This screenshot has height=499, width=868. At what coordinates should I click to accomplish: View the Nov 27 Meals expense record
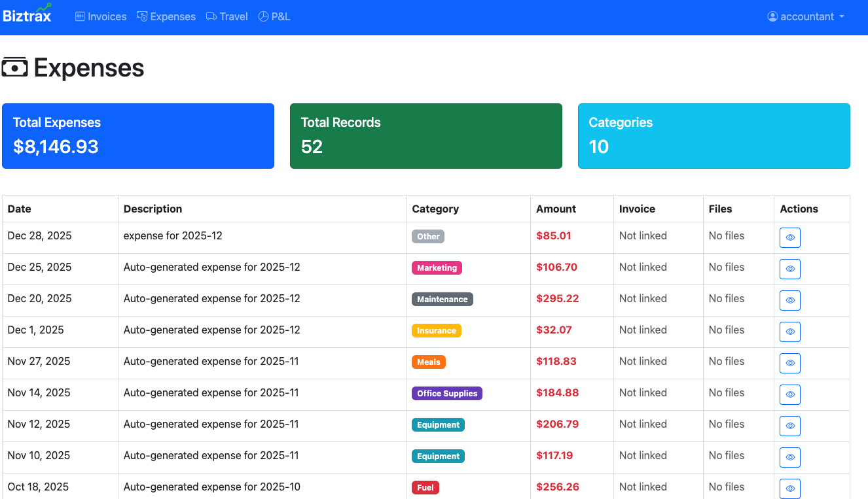pyautogui.click(x=790, y=363)
